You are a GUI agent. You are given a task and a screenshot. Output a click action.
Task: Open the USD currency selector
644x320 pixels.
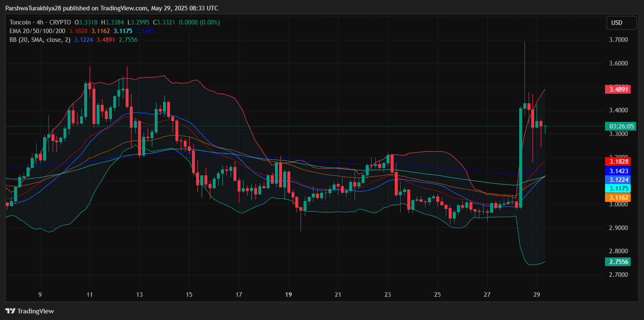(621, 23)
